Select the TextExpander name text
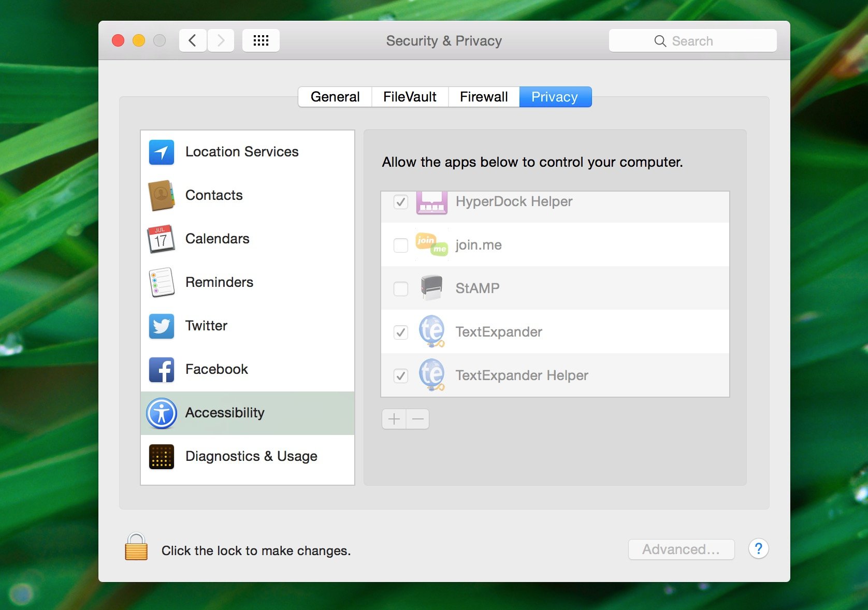 [499, 332]
